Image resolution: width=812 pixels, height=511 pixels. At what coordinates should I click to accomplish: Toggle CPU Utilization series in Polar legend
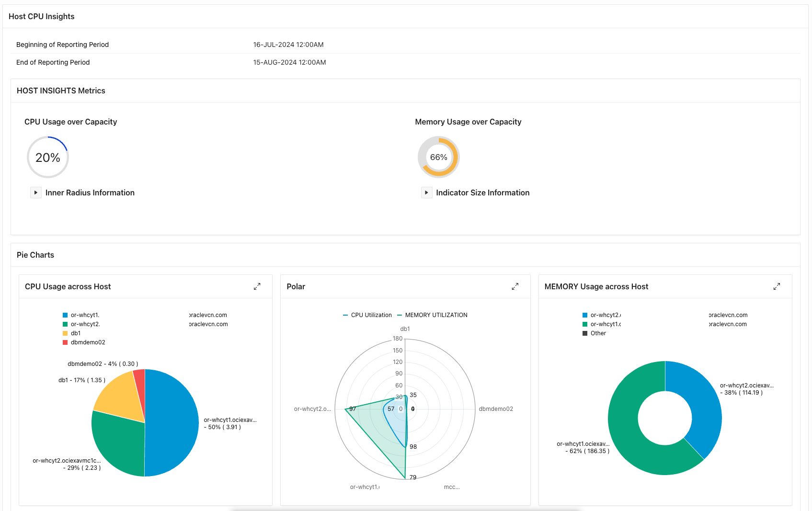367,315
